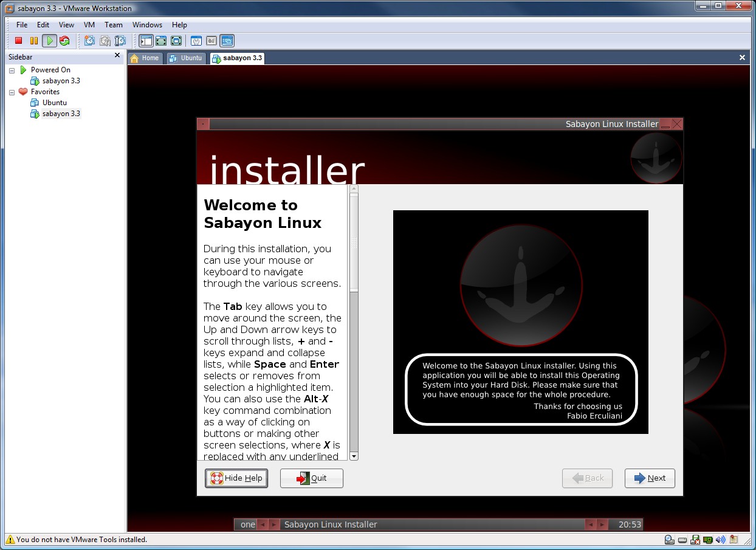Click the Summary view wrench icon
This screenshot has height=550, width=756.
(x=196, y=41)
